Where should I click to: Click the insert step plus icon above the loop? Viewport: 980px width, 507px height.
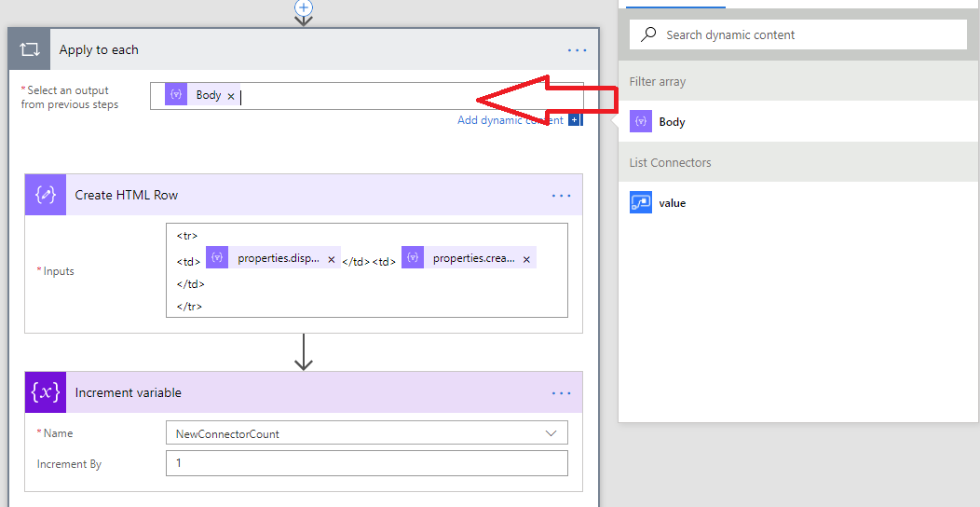pyautogui.click(x=303, y=7)
